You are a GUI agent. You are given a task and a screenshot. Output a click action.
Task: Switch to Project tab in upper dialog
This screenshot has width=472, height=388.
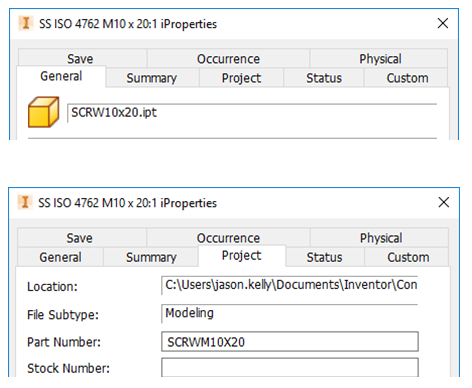[241, 78]
